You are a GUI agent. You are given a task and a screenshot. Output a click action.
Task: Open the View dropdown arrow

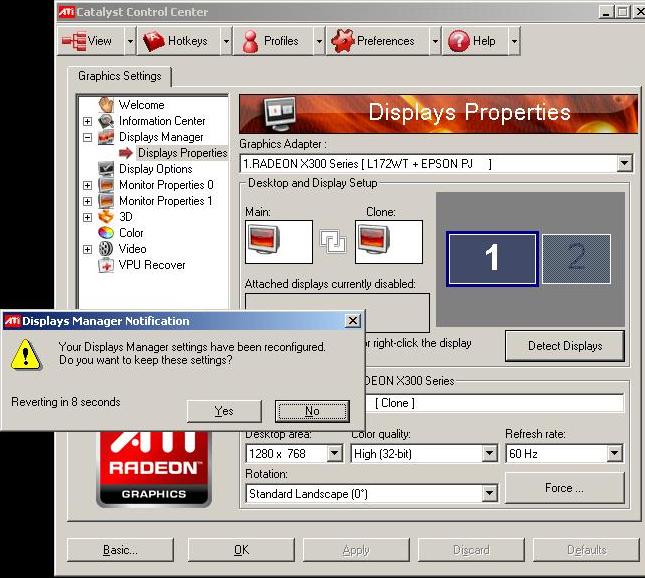pos(130,41)
